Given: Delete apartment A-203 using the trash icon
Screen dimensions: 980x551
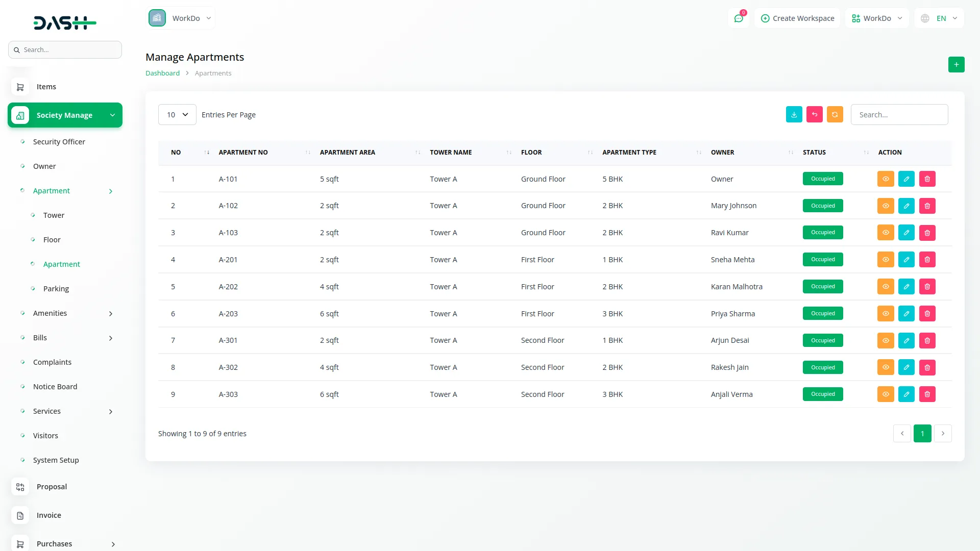Looking at the screenshot, I should 927,314.
